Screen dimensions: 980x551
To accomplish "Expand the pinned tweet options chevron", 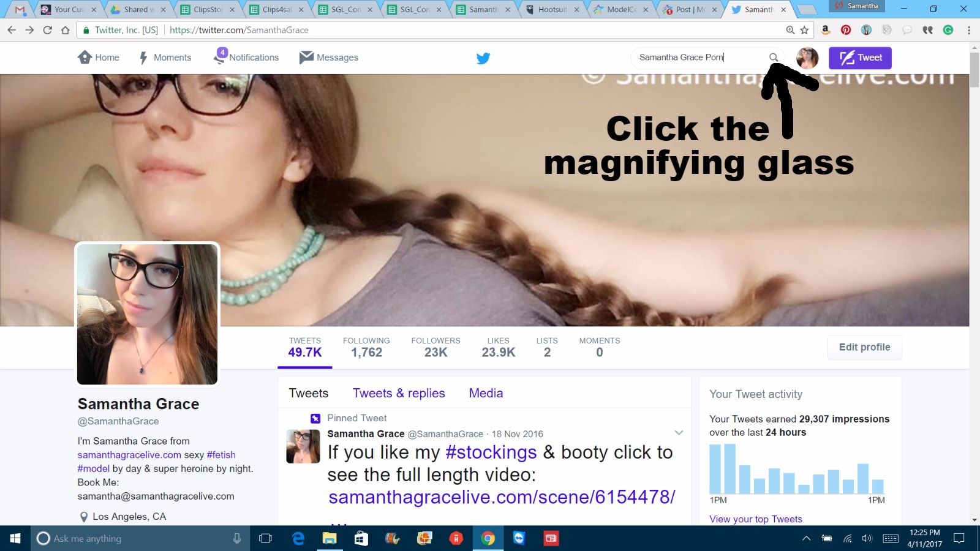I will pyautogui.click(x=679, y=433).
